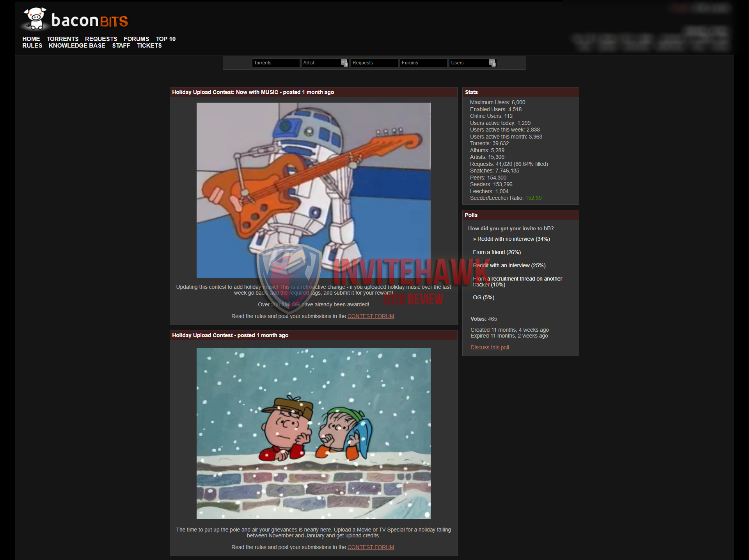Click the 'Peers: 154,300' stat
Viewport: 749px width, 560px height.
coord(488,178)
